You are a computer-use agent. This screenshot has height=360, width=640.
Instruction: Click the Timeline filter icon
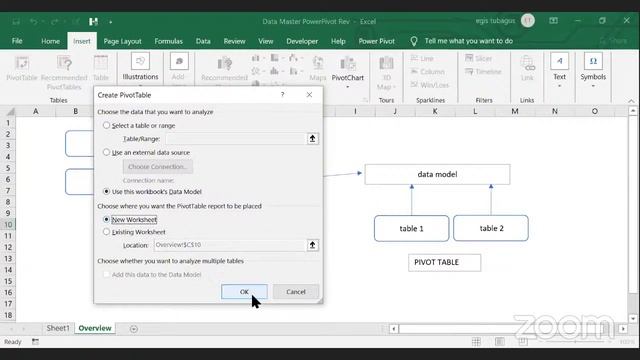point(483,71)
